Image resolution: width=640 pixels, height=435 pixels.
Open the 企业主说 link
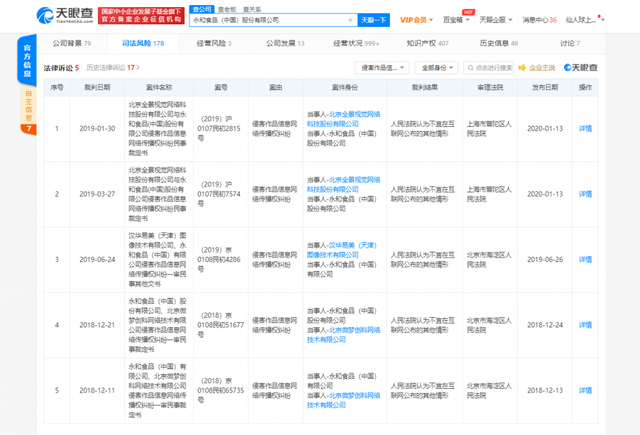542,68
